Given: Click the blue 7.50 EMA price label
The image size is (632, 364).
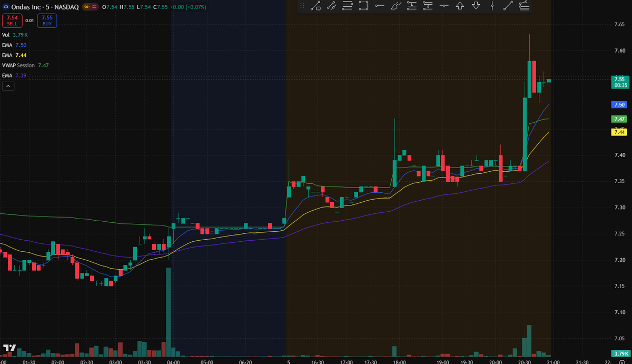Looking at the screenshot, I should coord(619,105).
